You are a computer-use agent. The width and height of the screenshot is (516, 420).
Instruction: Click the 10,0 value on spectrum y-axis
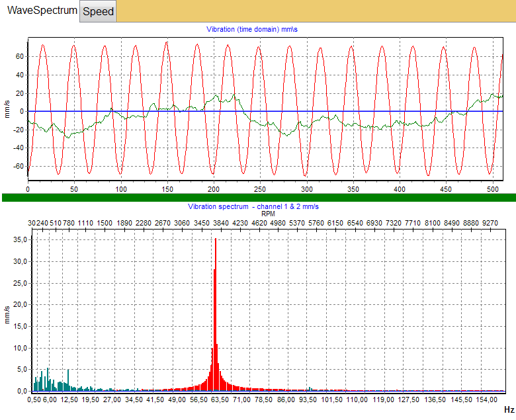coord(19,348)
